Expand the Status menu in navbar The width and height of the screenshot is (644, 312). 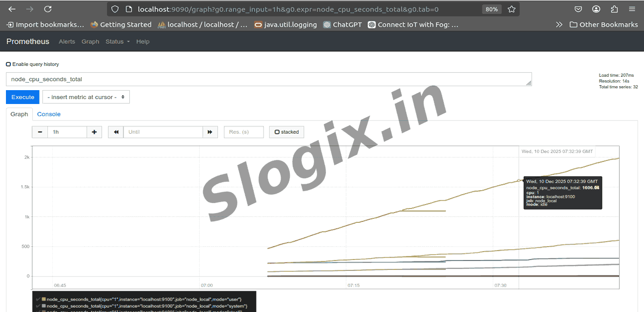(117, 42)
